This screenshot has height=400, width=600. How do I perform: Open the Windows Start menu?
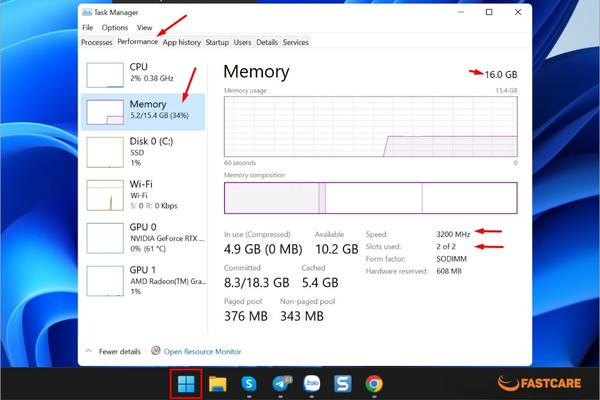(186, 384)
